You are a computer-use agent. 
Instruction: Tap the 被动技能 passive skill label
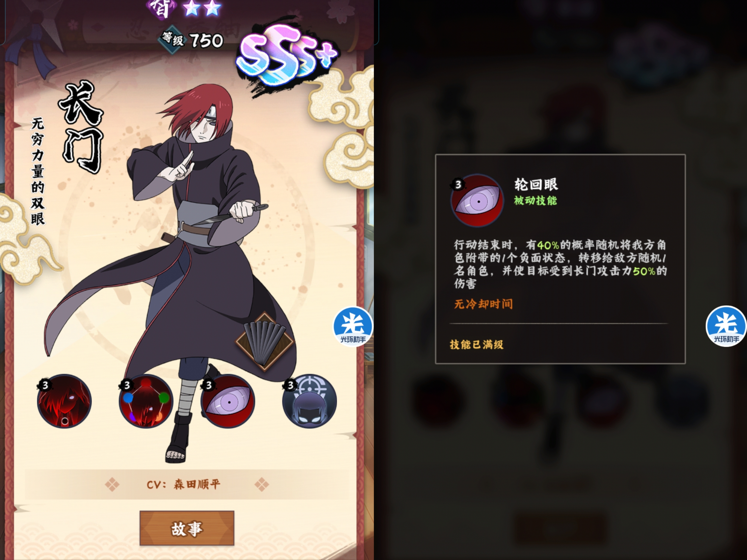535,201
